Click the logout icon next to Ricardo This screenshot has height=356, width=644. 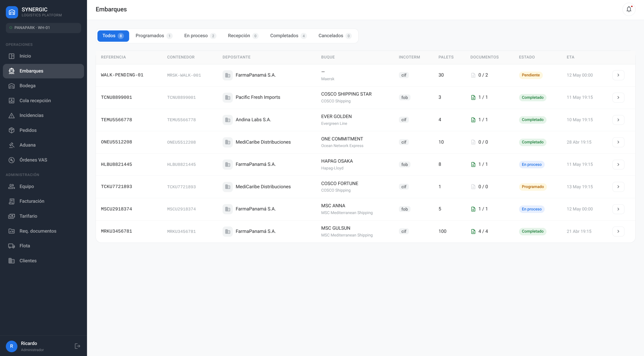pyautogui.click(x=77, y=346)
